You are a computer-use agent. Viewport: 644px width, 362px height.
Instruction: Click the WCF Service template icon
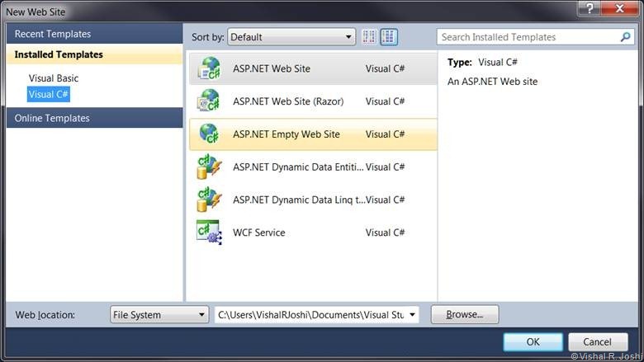(208, 233)
